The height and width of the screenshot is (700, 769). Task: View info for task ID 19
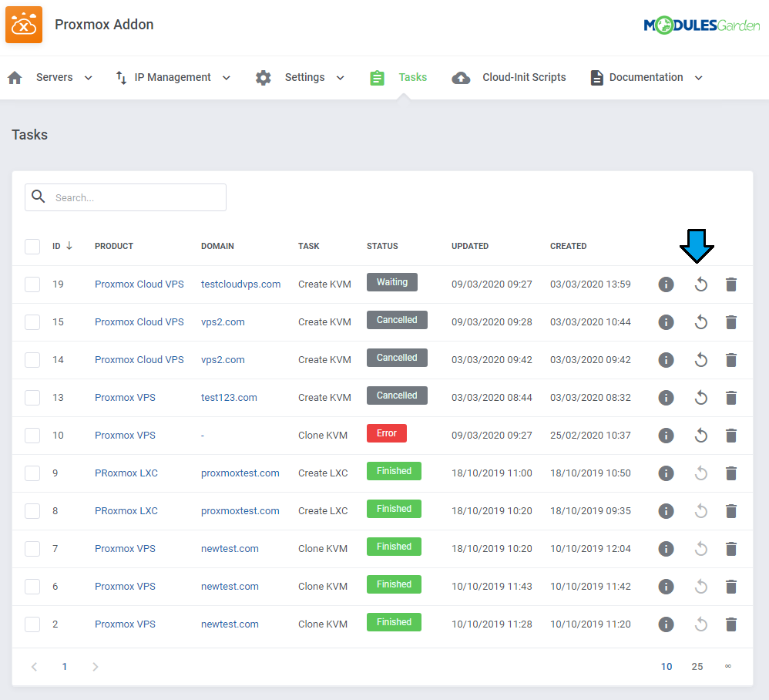(666, 284)
